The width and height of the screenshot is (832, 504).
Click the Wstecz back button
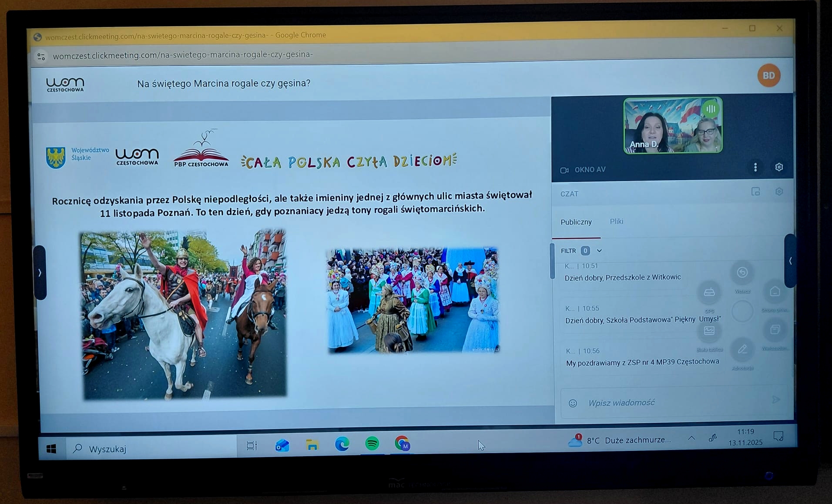pos(742,273)
